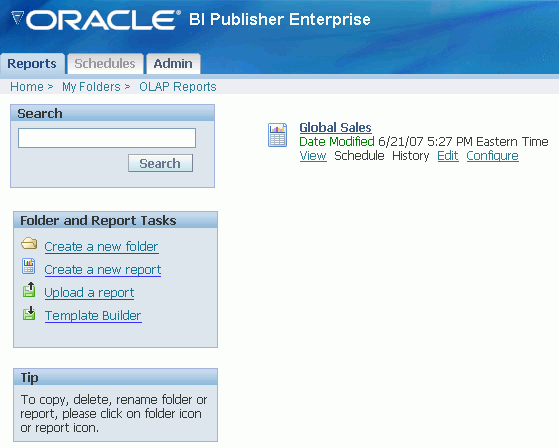Viewport: 559px width, 448px height.
Task: Click the View link for Global Sales
Action: 313,156
